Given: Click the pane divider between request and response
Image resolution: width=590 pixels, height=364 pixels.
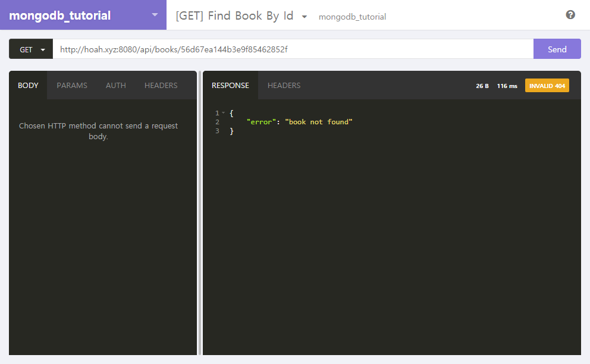Looking at the screenshot, I should (200, 214).
